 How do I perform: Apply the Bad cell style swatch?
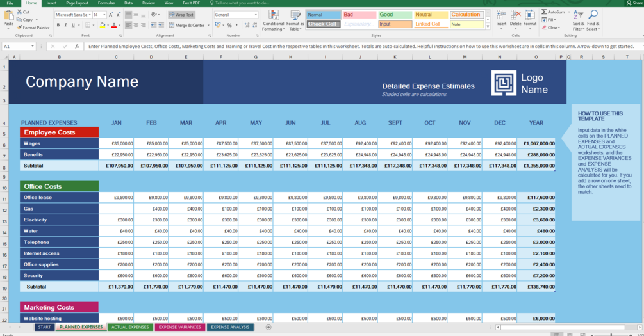click(359, 14)
